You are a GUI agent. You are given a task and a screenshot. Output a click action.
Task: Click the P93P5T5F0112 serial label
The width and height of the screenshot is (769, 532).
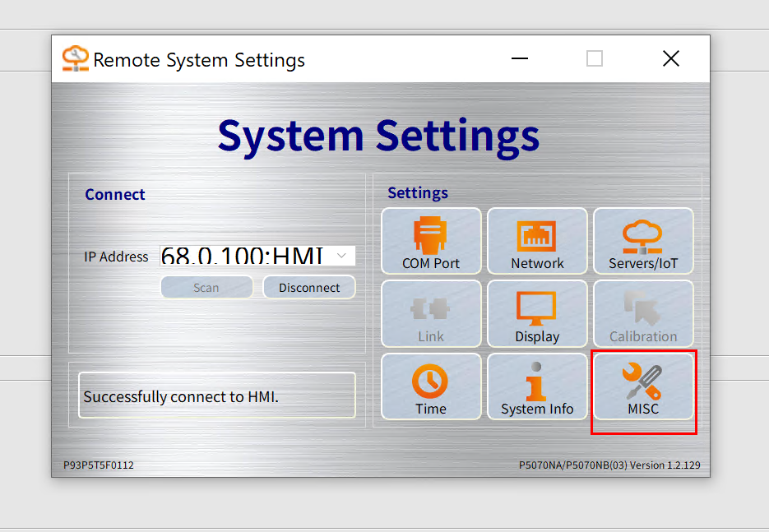click(99, 465)
